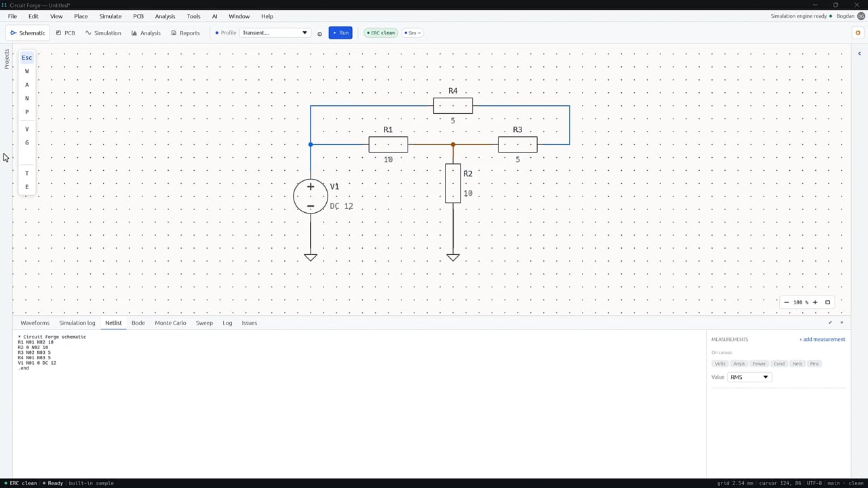Open the Place menu

click(81, 16)
